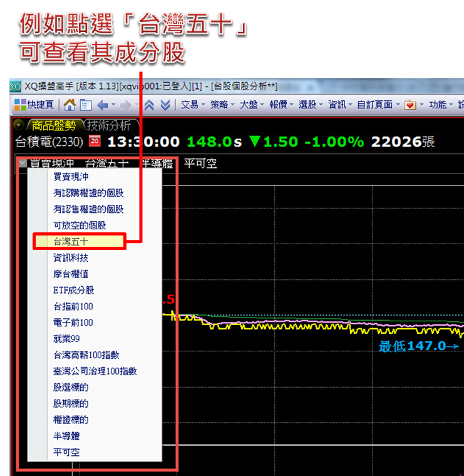Open the 策略 dropdown menu
The image size is (464, 476).
click(x=222, y=105)
